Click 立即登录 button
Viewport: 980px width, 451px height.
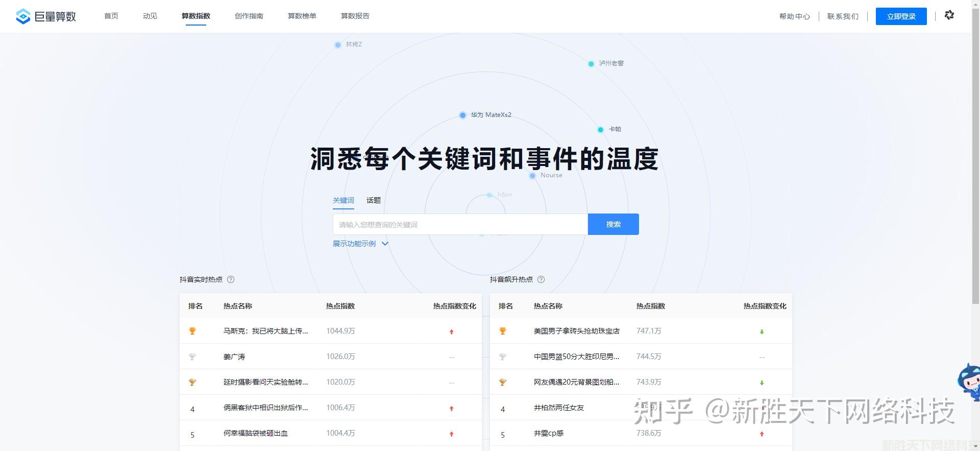coord(901,16)
